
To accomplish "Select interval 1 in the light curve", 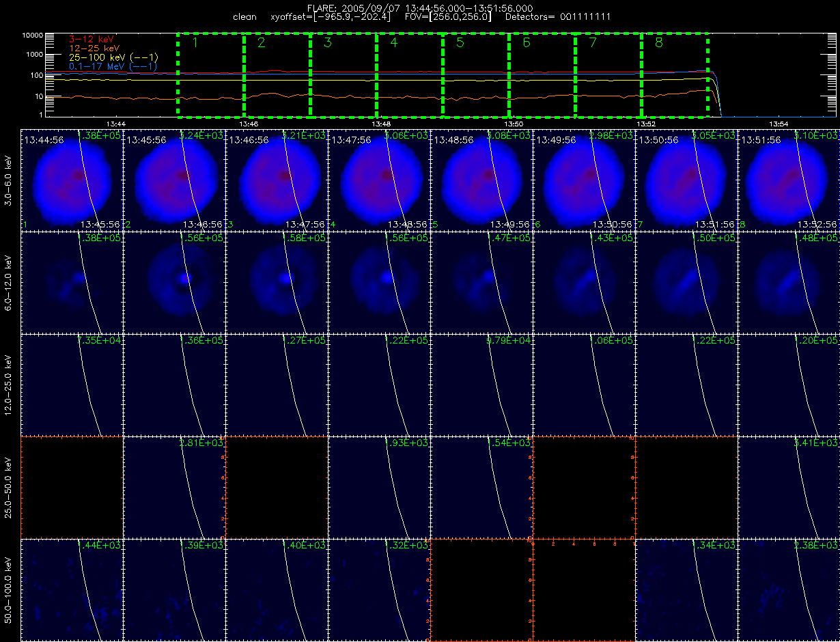I will click(x=211, y=74).
